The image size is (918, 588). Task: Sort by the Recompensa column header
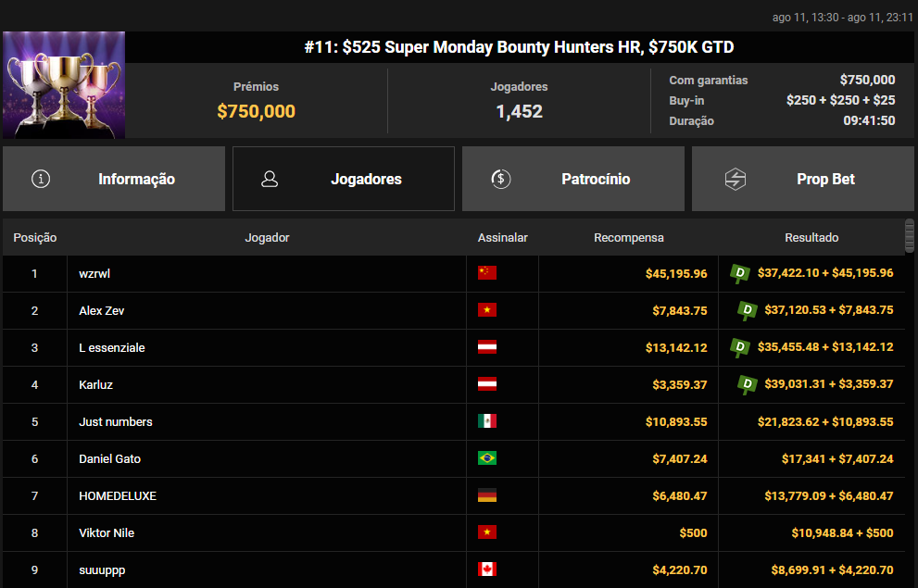point(629,238)
